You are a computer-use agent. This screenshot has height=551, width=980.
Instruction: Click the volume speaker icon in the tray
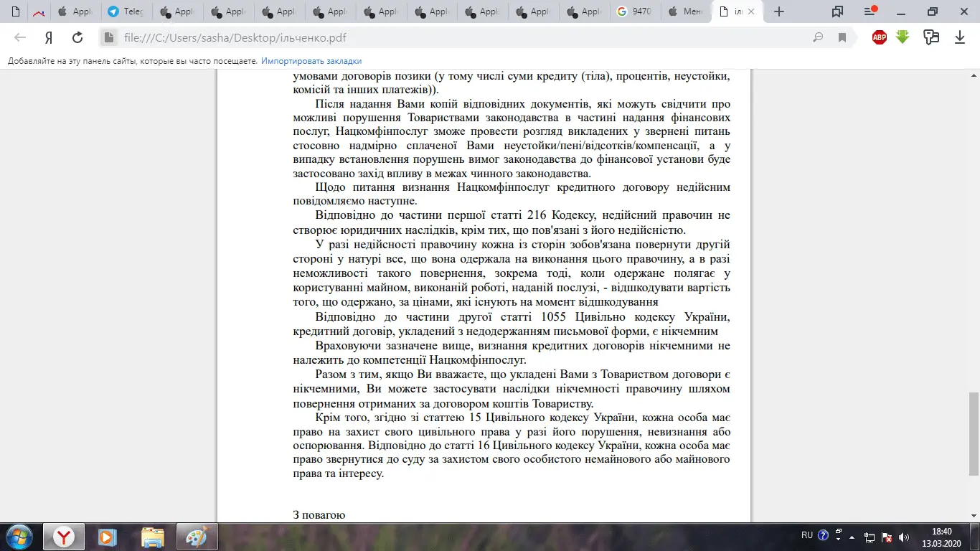click(x=904, y=537)
